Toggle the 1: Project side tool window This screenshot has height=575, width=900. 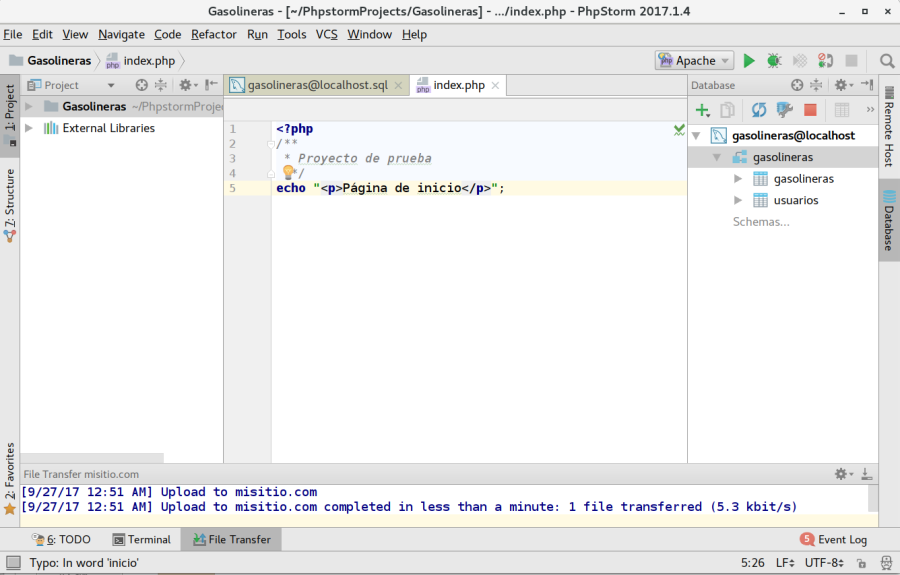coord(10,115)
